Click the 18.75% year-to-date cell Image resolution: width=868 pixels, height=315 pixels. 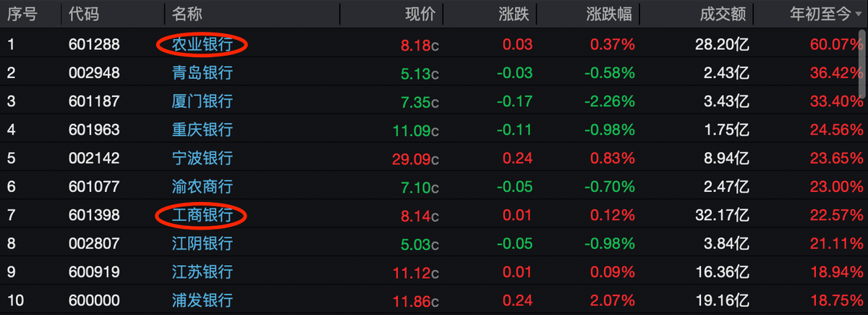point(837,300)
